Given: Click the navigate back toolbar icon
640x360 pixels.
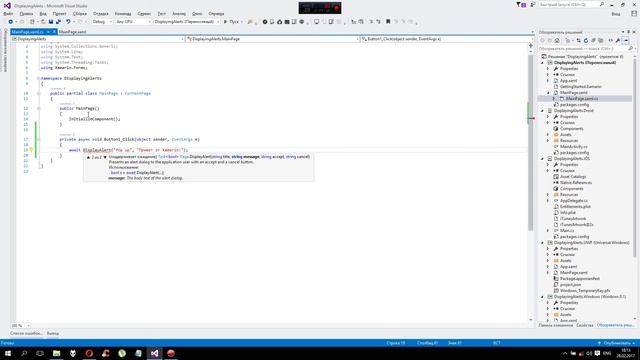Looking at the screenshot, I should point(11,22).
